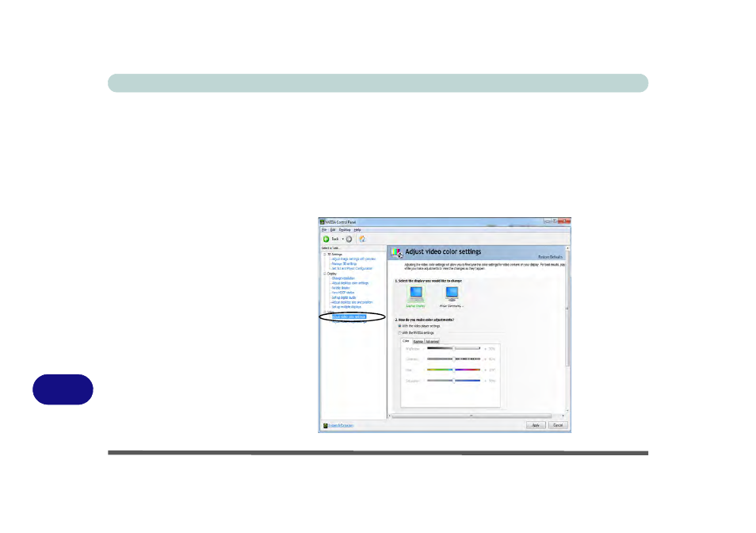Open Manage 3D settings
Screen dimensions: 756x533
coord(344,264)
